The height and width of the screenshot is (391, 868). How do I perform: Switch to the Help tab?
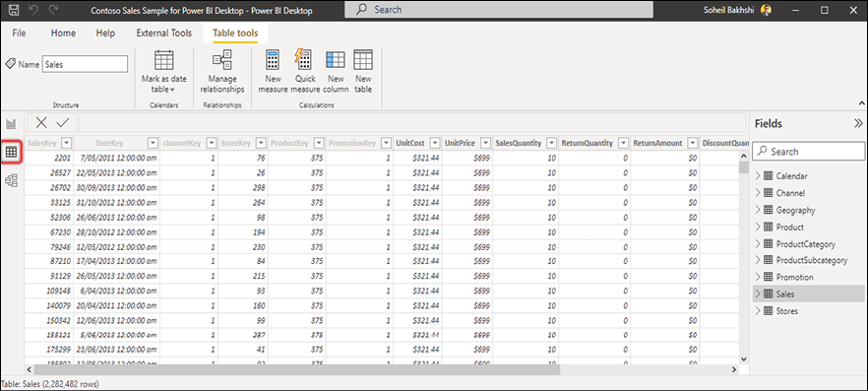105,33
